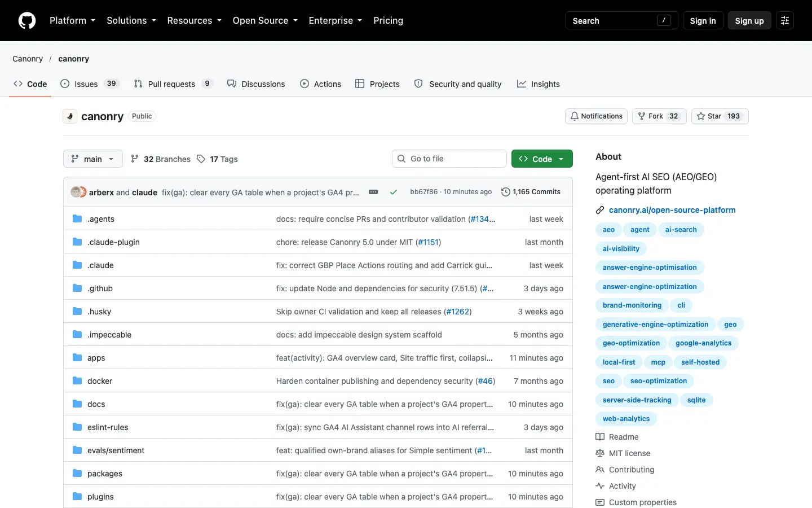Image resolution: width=812 pixels, height=508 pixels.
Task: Click the Sign in button
Action: pyautogui.click(x=703, y=20)
